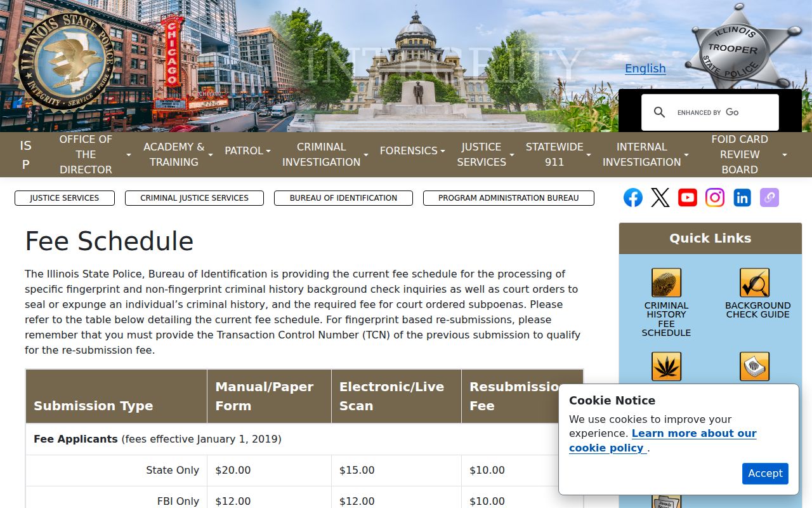This screenshot has height=508, width=812.
Task: Click the Google search input field
Action: click(x=723, y=112)
